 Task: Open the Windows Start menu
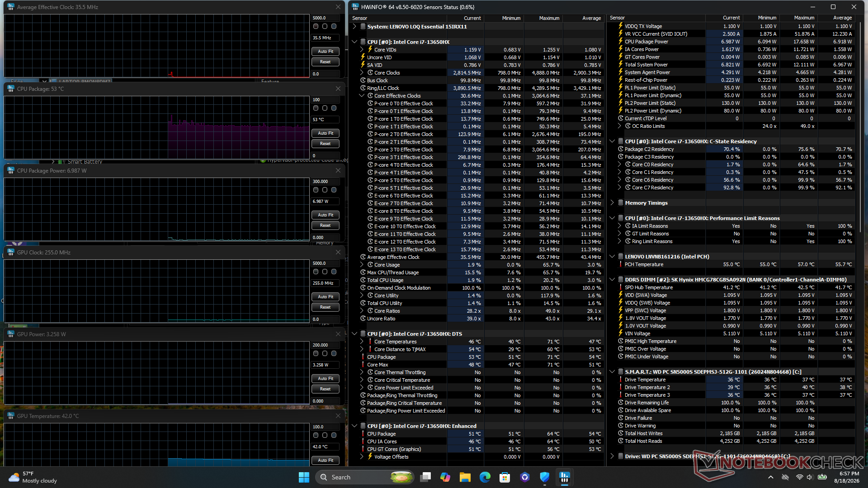pos(304,477)
